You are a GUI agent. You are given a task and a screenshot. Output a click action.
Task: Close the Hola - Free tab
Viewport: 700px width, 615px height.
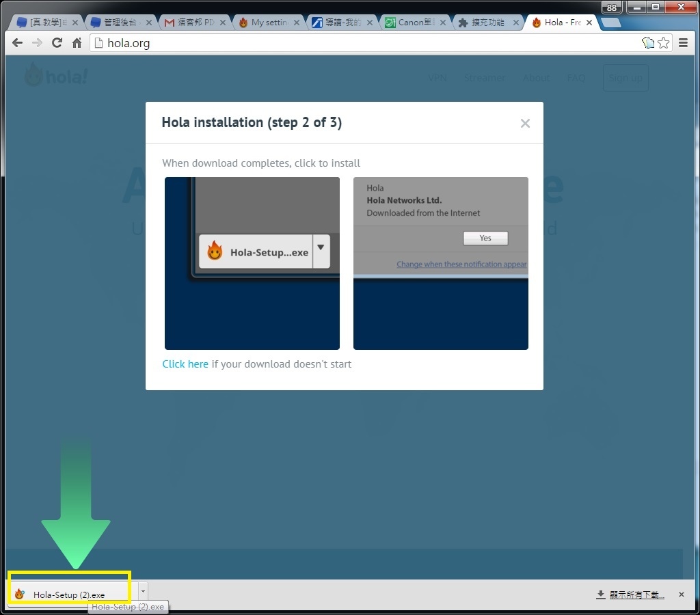[589, 23]
